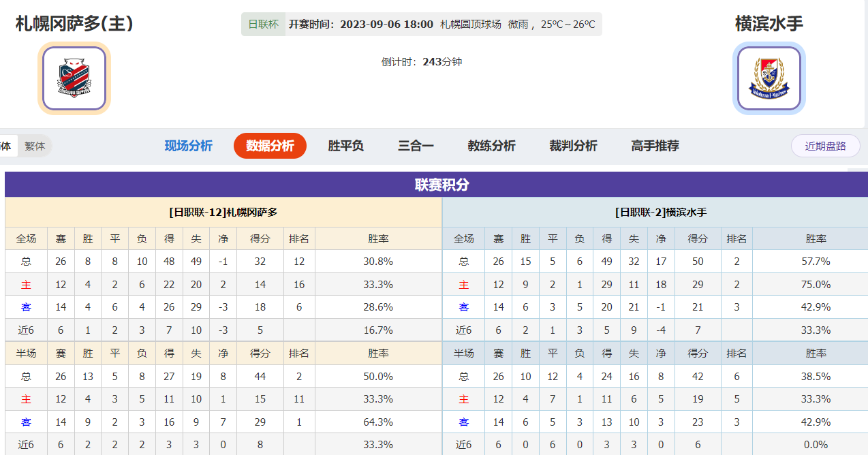The image size is (868, 455).
Task: Switch to 繁体 traditional Chinese
Action: tap(35, 146)
